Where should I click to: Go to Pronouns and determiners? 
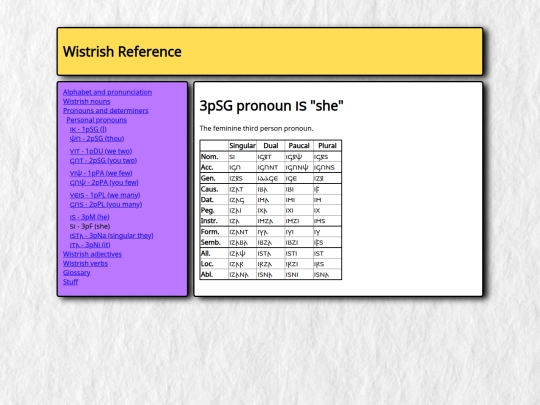tap(106, 111)
